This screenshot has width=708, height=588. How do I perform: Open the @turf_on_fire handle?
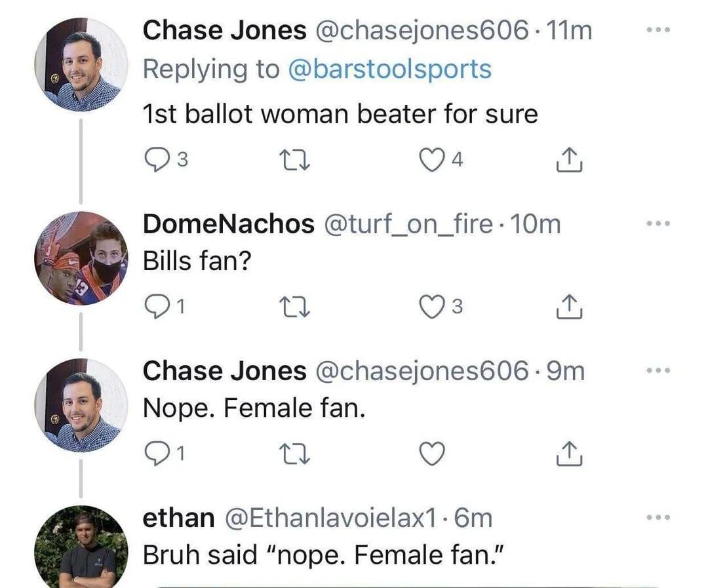point(409,224)
